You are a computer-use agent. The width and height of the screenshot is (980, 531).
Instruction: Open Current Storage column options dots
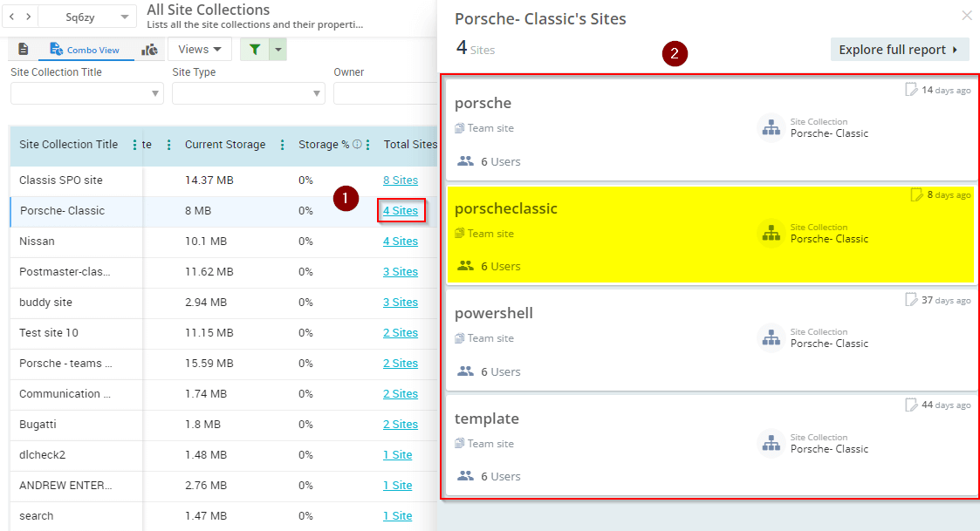(x=282, y=145)
